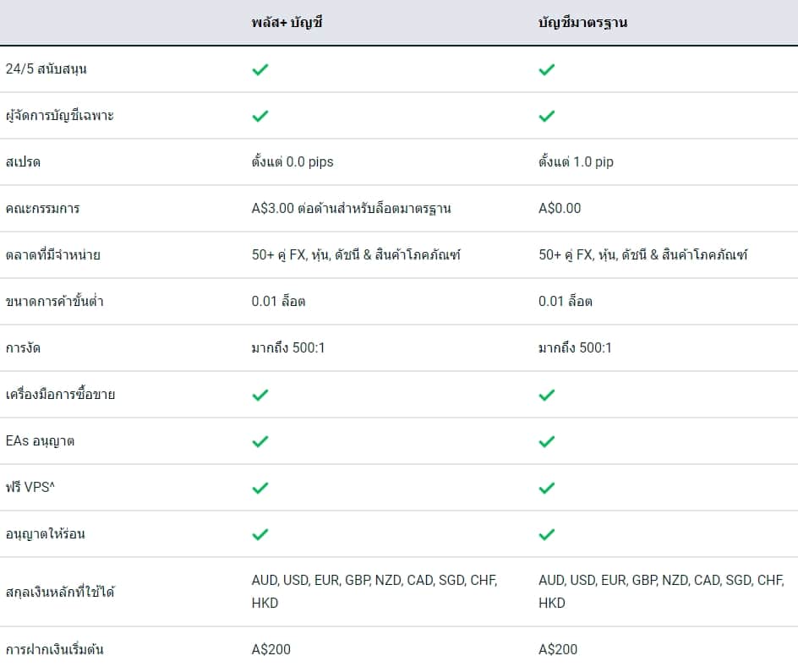Image resolution: width=798 pixels, height=672 pixels.
Task: Click อนุญาตให้ร่อน checkmark in บัญชีมาตรฐาน column
Action: [x=547, y=535]
